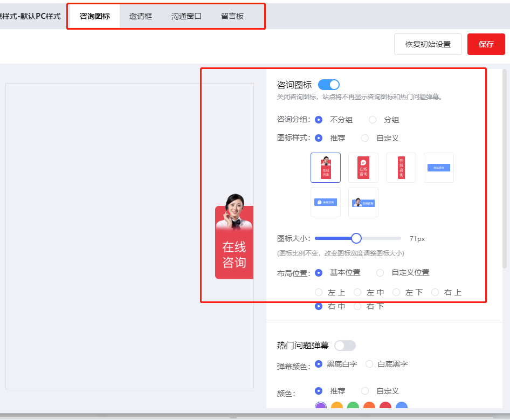Select plain blue horizontal bar icon style
Image resolution: width=510 pixels, height=420 pixels.
point(439,168)
